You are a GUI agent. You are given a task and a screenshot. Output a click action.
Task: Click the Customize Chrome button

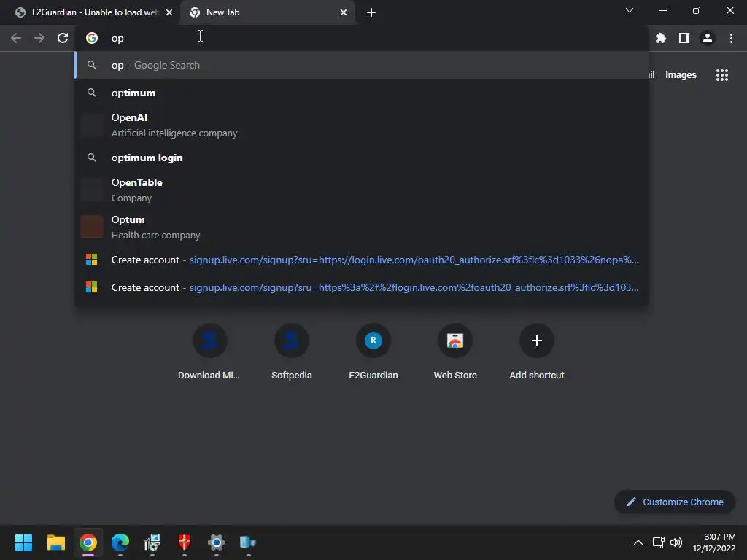(675, 502)
